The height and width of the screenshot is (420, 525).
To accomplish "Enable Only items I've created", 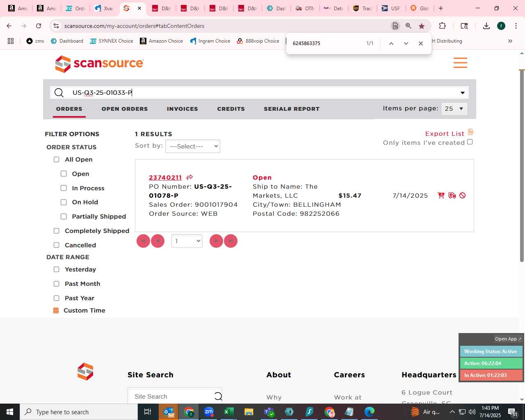I will (x=470, y=142).
